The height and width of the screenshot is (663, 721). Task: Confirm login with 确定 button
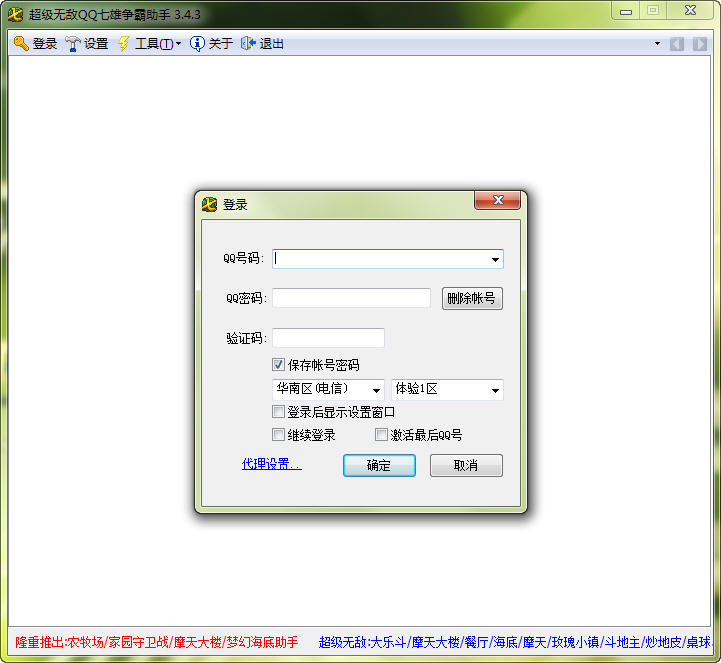coord(379,465)
